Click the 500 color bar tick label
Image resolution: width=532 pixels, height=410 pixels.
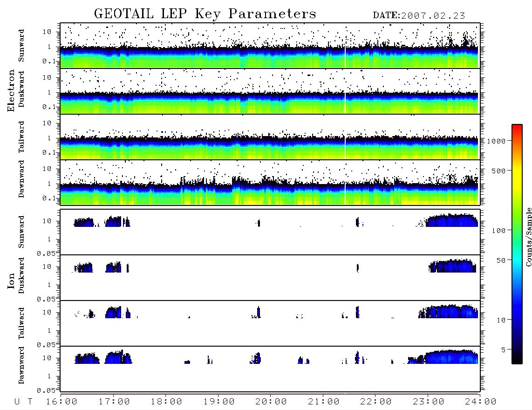(x=499, y=171)
